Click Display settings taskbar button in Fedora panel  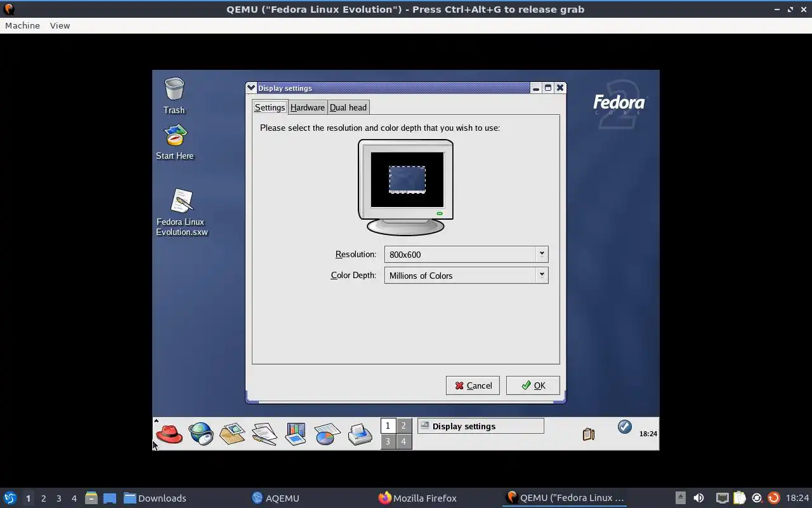tap(481, 426)
